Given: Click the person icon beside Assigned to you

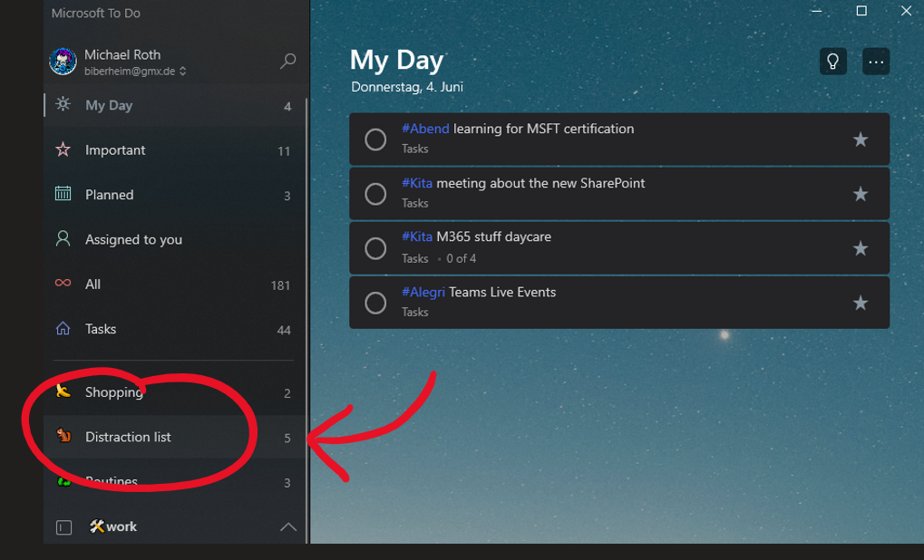Looking at the screenshot, I should (63, 238).
